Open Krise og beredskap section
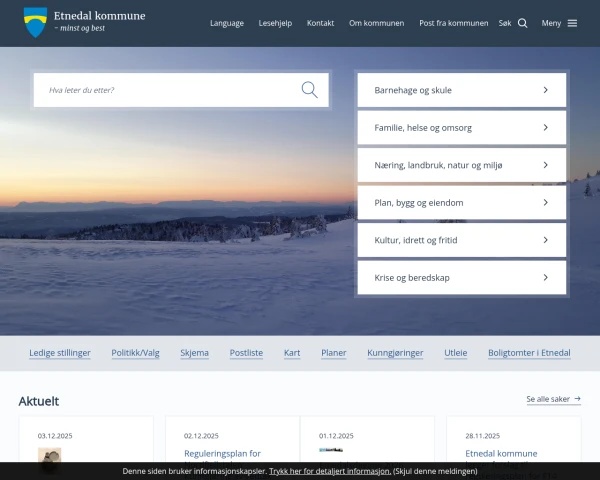Viewport: 600px width, 480px height. (x=461, y=278)
